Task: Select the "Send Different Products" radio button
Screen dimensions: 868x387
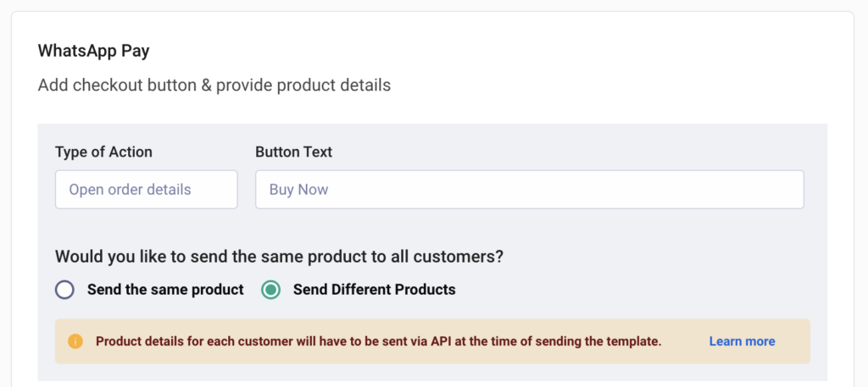Action: tap(271, 290)
